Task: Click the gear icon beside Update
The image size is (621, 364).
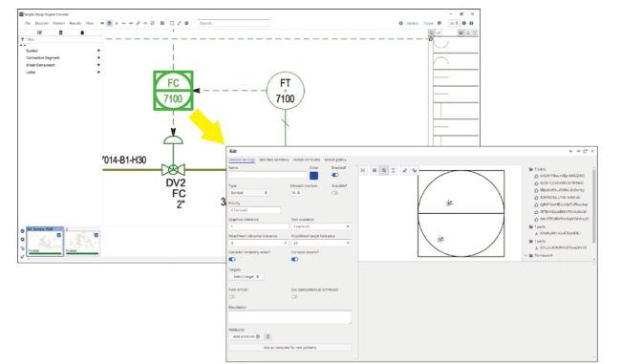Action: click(401, 23)
